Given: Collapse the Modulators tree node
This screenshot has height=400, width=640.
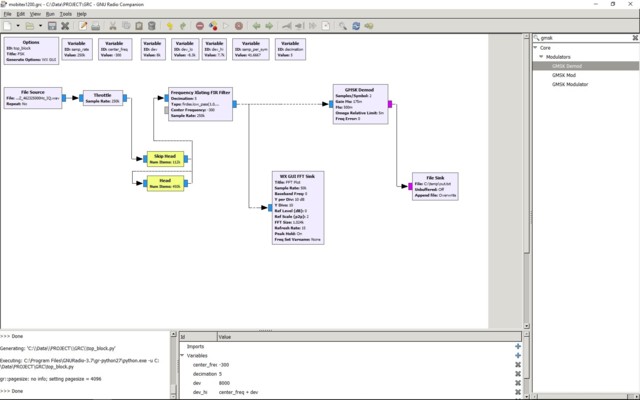Looking at the screenshot, I should pyautogui.click(x=541, y=57).
